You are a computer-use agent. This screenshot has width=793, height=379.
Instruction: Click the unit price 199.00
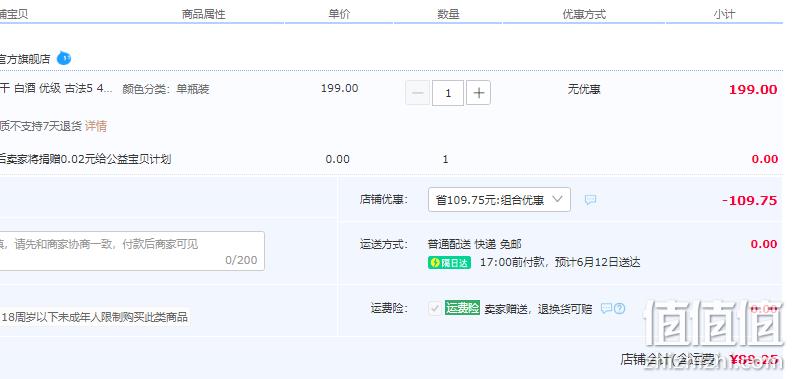pos(339,89)
